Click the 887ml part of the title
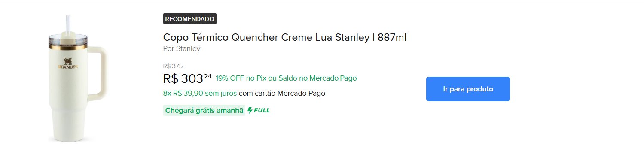 click(392, 37)
